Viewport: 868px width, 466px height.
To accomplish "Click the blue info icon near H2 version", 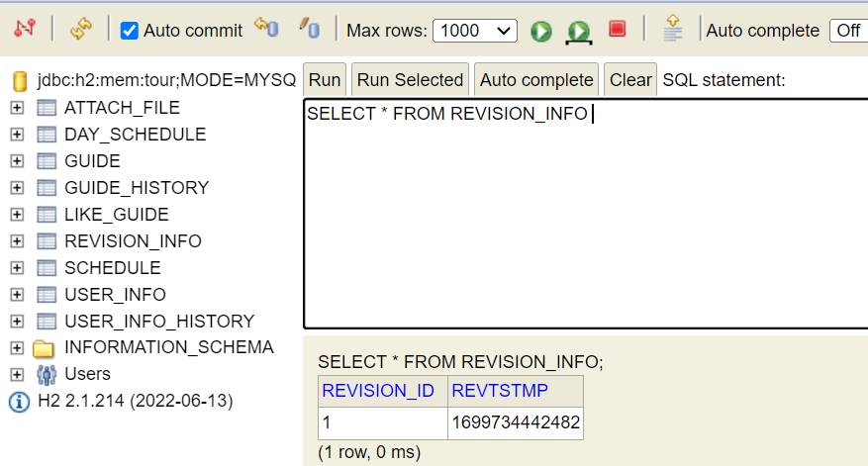I will point(20,402).
